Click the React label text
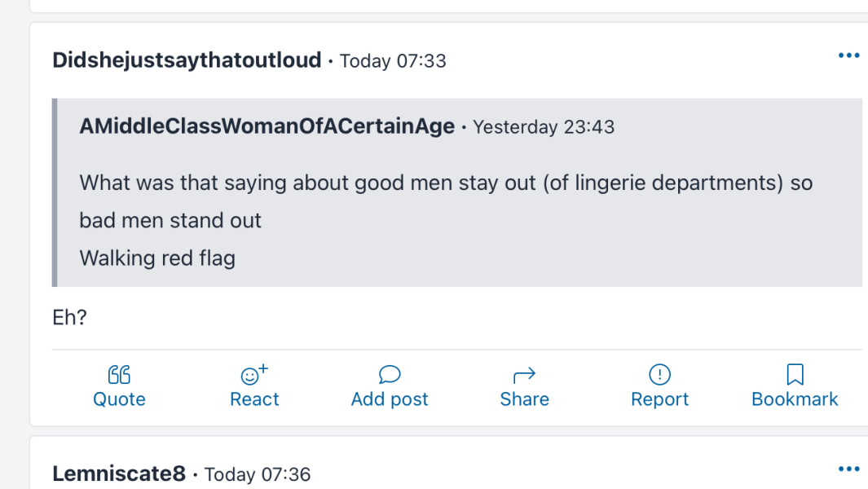Viewport: 868px width, 489px height. point(254,399)
